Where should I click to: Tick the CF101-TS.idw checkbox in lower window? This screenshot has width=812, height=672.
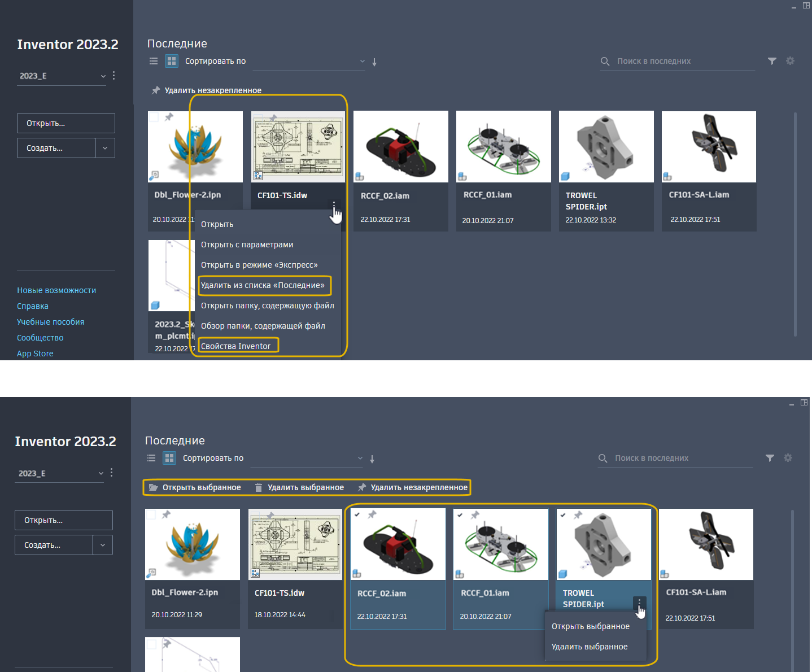[255, 514]
